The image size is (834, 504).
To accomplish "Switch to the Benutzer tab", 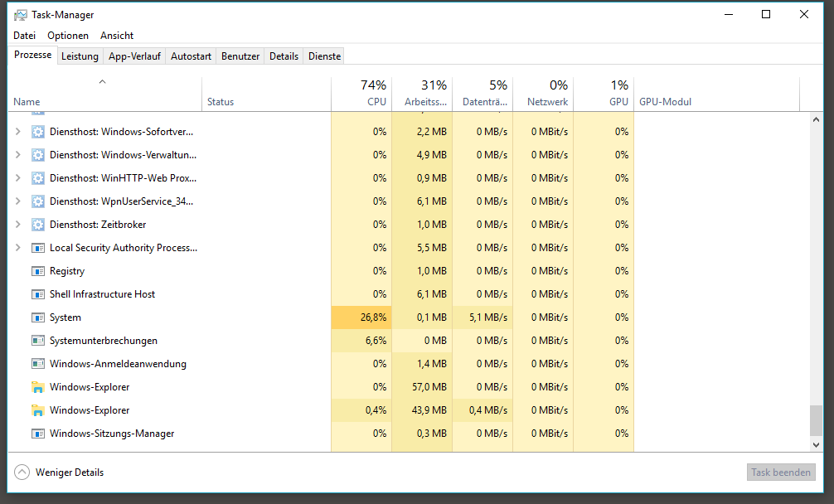I will click(240, 56).
